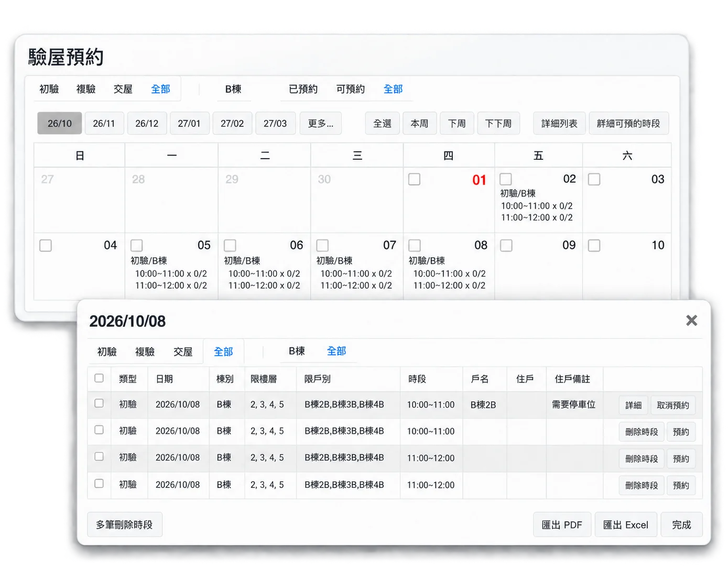Click the 需要停車位 note cell
The image size is (728, 569).
[x=574, y=404]
